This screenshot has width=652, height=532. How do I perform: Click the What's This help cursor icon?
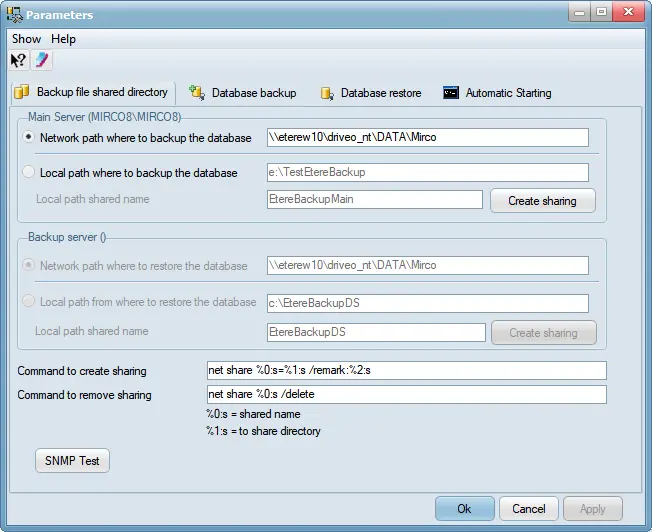point(19,60)
